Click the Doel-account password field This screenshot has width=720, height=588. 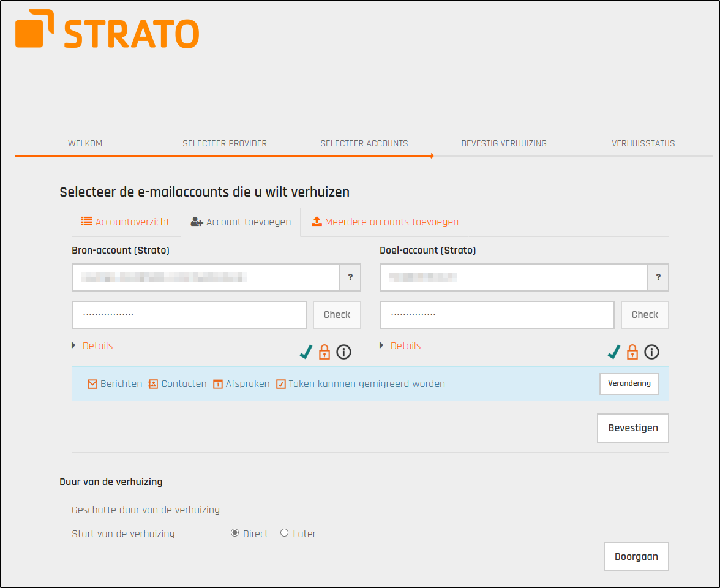click(x=497, y=314)
